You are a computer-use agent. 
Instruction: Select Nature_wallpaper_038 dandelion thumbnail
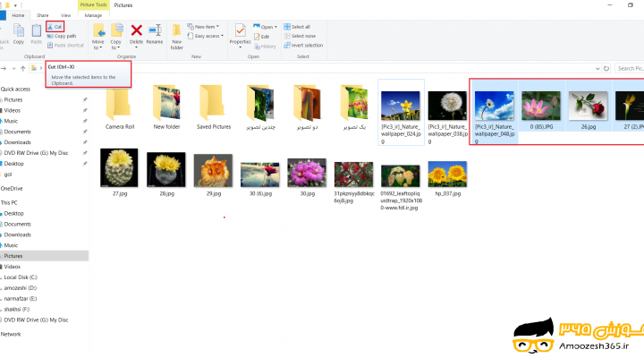(x=447, y=106)
